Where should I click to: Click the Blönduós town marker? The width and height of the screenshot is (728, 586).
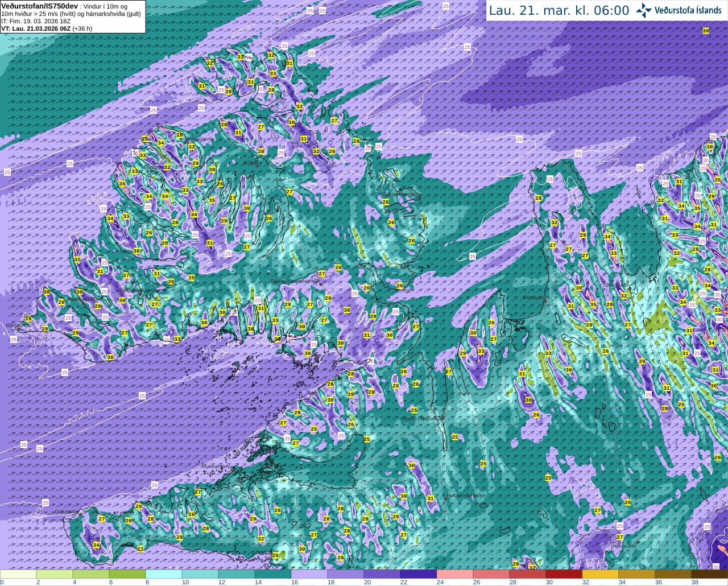544,302
